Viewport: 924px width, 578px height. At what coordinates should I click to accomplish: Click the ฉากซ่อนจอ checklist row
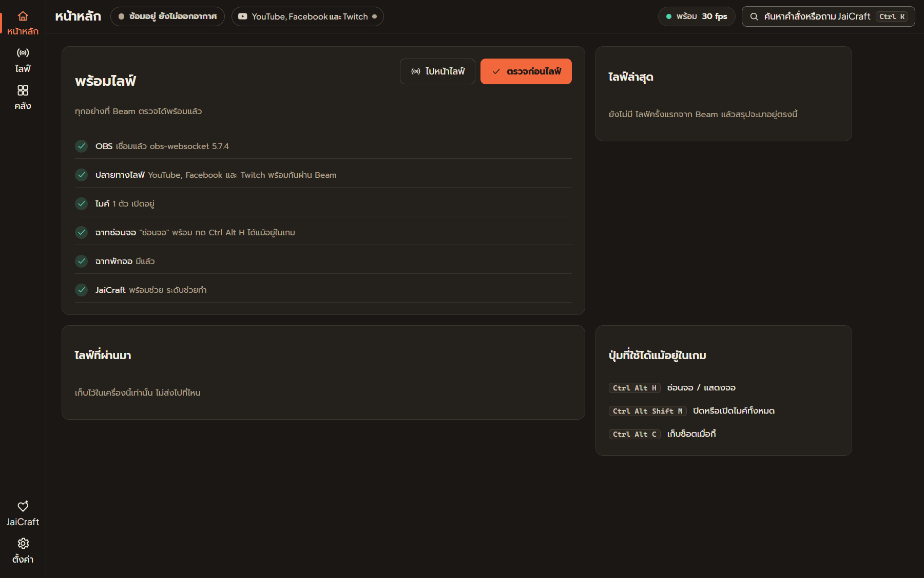323,233
